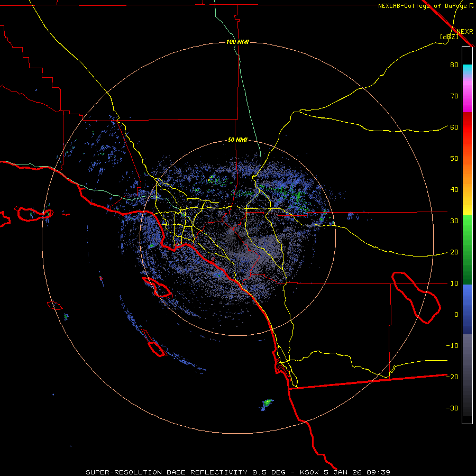Pick the blue band of the color bar

coord(467,309)
